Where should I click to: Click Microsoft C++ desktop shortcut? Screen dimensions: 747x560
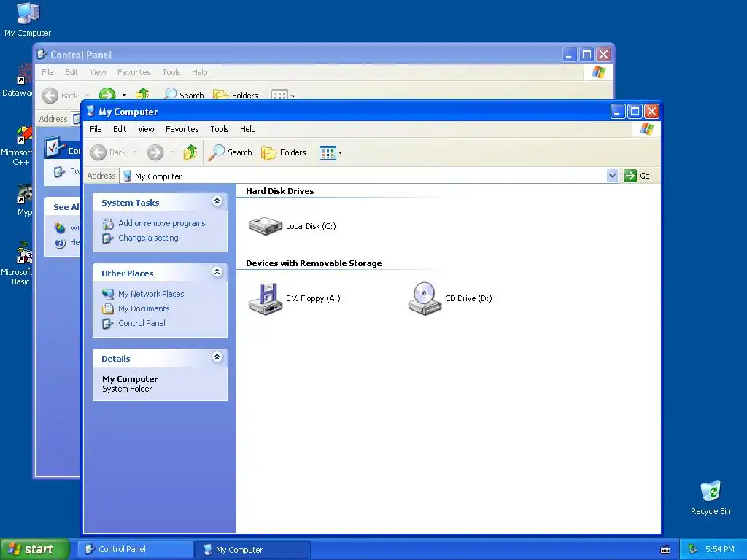pos(18,146)
